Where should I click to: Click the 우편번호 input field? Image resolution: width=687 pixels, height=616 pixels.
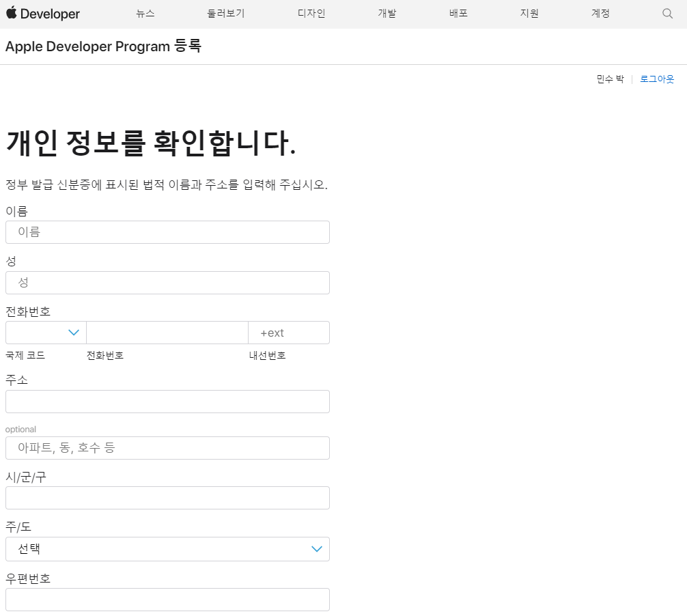[167, 600]
